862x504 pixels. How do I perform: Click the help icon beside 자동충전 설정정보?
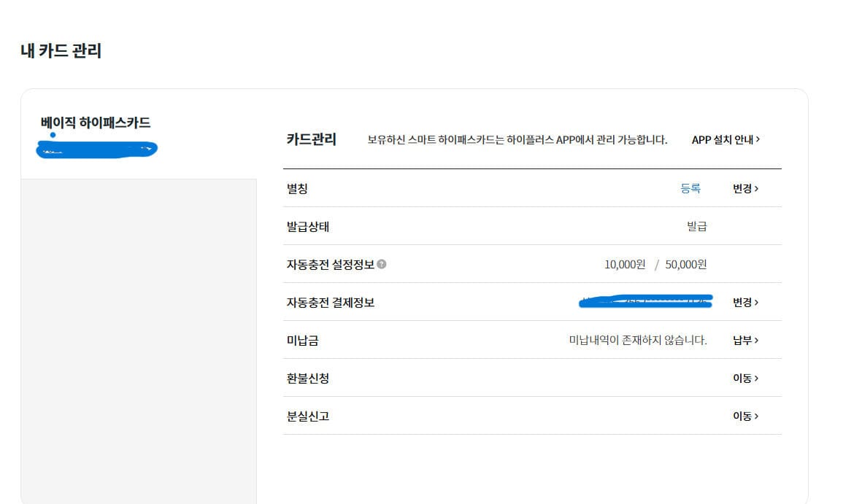382,265
